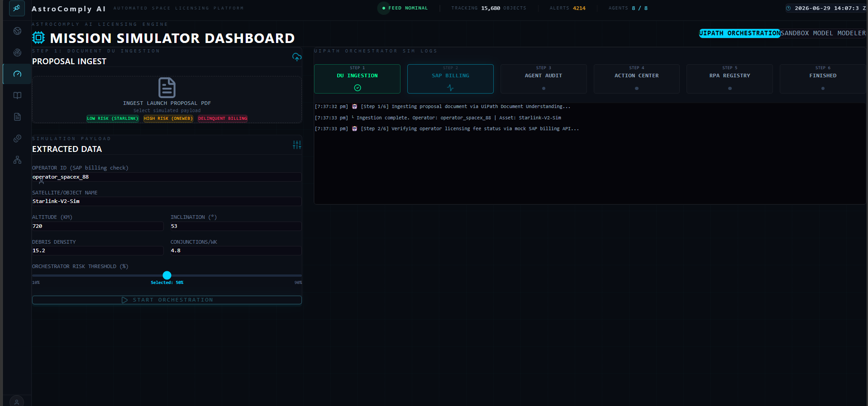868x406 pixels.
Task: Select the gauge simulator sidebar icon
Action: [17, 74]
